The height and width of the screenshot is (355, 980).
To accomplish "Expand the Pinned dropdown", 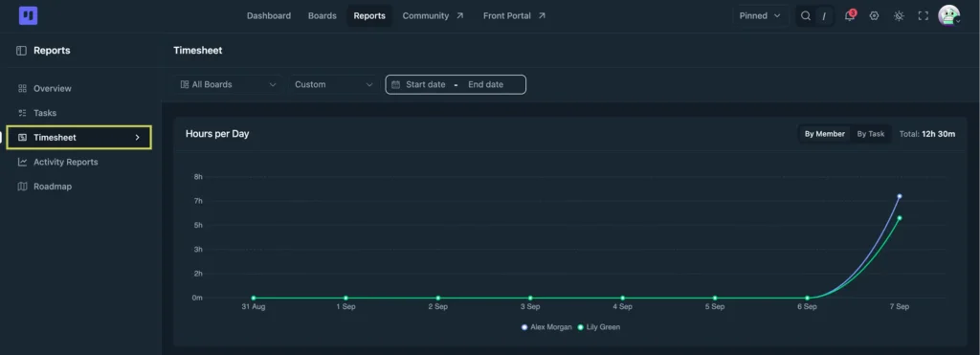I will click(761, 15).
